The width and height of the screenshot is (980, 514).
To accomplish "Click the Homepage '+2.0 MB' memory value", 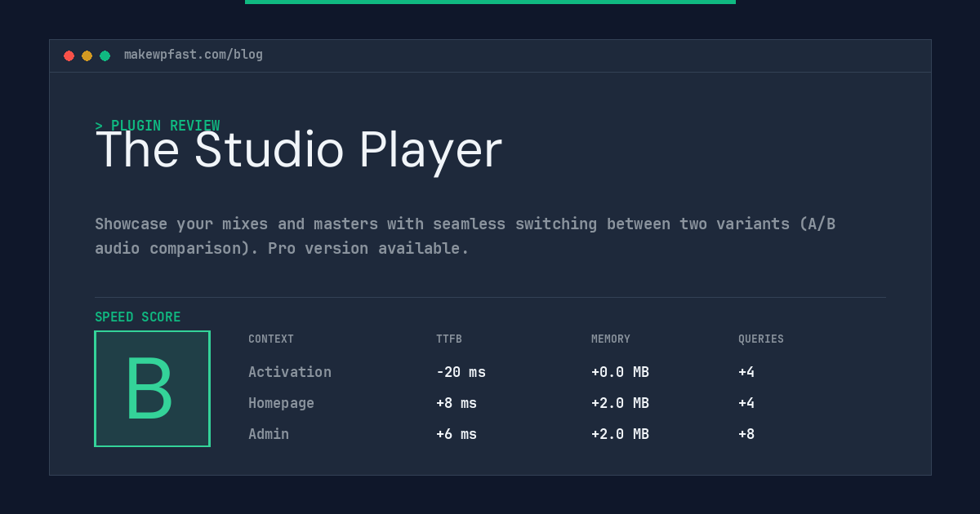I will [620, 403].
